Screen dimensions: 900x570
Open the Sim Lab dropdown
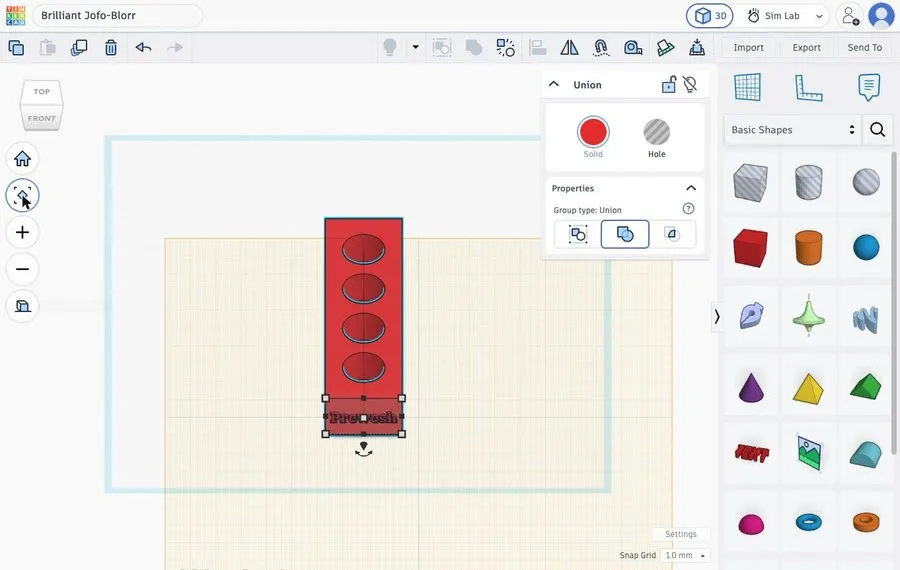coord(785,16)
